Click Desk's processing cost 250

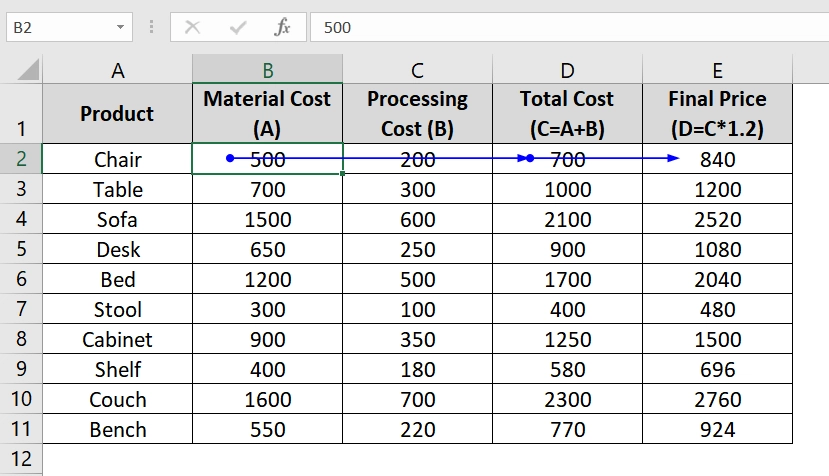418,249
